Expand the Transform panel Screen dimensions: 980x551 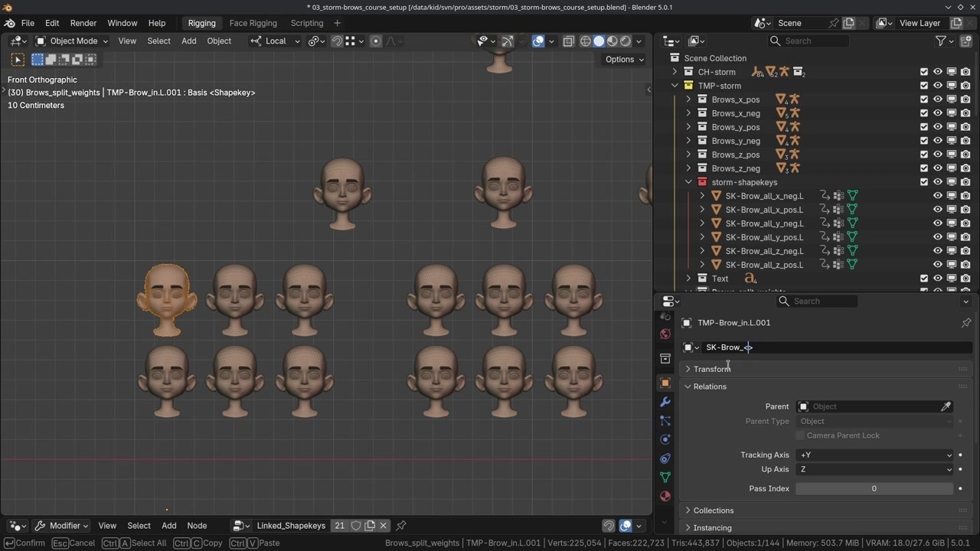click(711, 369)
